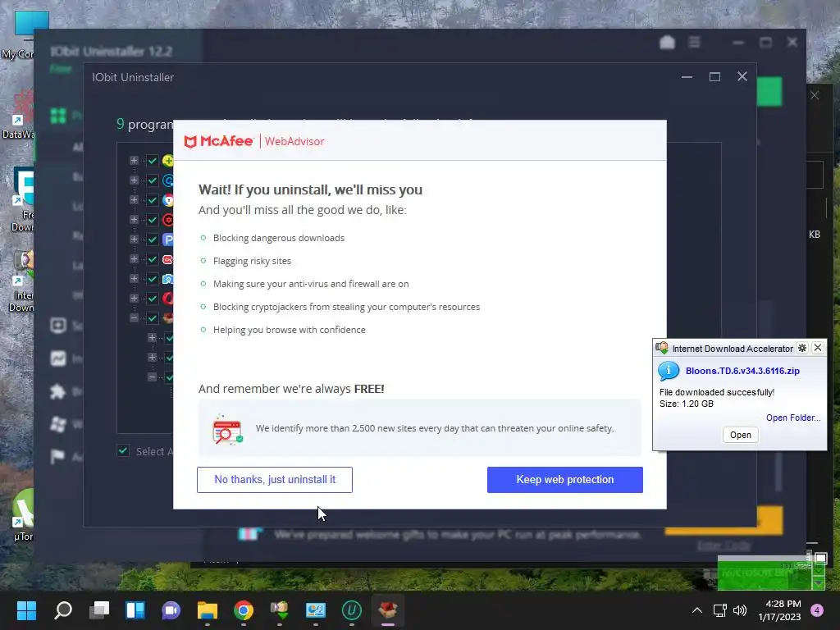Screen dimensions: 840x630
Task: Expand the red gear icon program row
Action: point(134,220)
